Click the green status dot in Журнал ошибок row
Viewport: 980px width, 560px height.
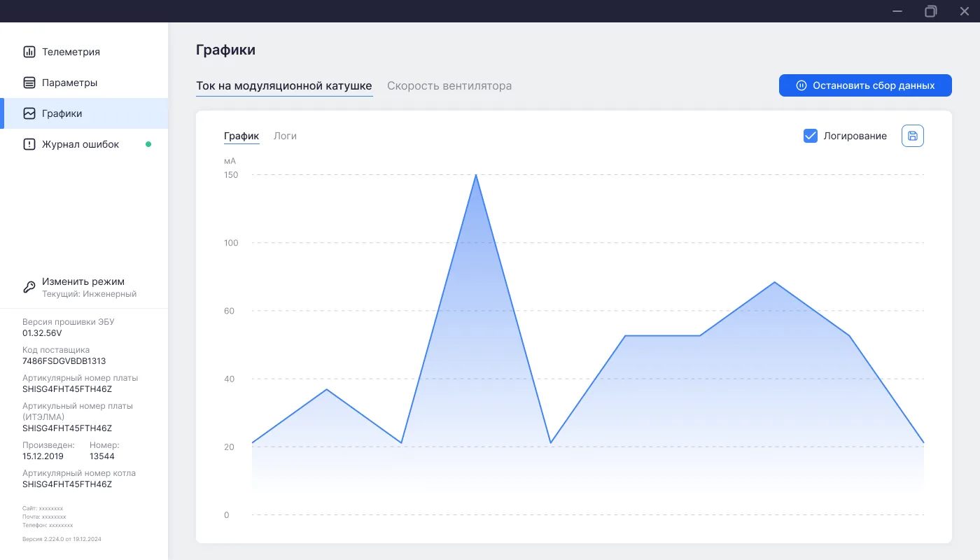(148, 144)
